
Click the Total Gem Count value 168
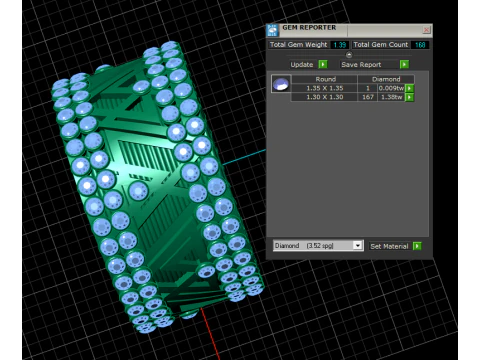(420, 45)
